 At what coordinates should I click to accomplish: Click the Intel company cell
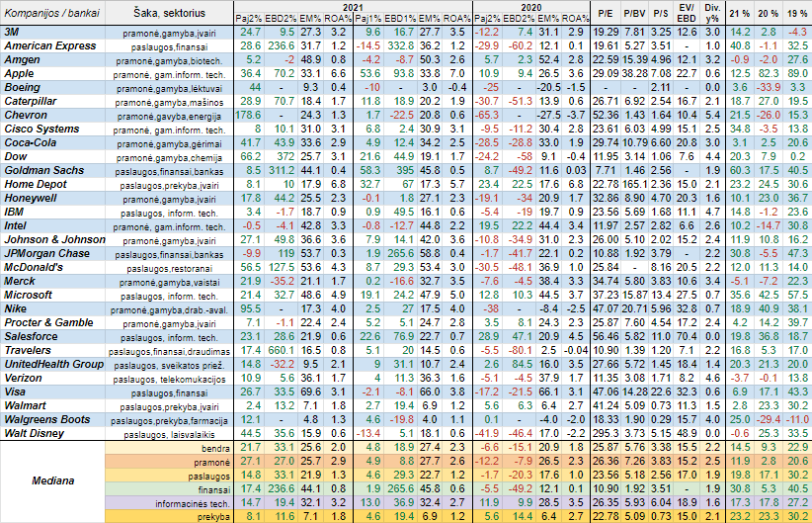(x=52, y=225)
